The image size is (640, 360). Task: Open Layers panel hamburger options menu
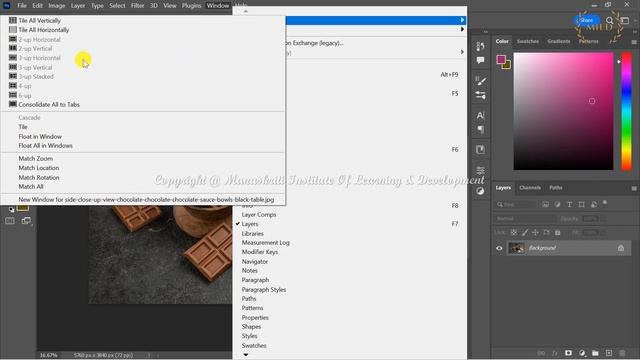tap(634, 188)
